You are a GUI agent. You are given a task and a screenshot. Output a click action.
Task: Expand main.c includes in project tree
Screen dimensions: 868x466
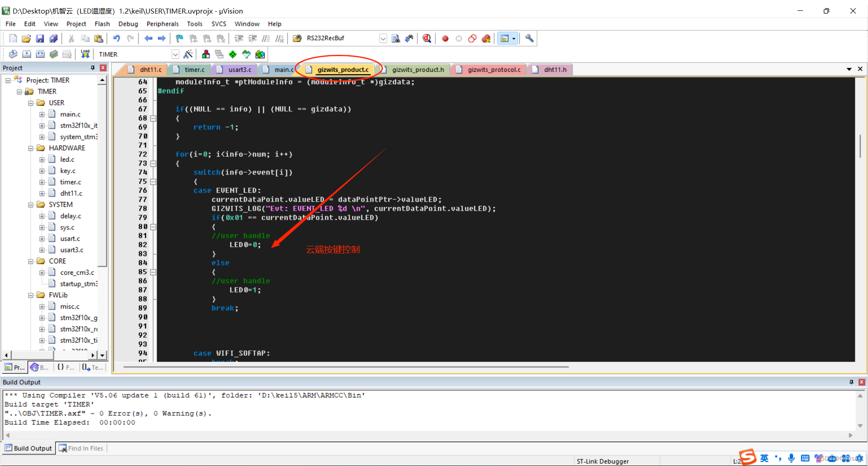pyautogui.click(x=42, y=114)
